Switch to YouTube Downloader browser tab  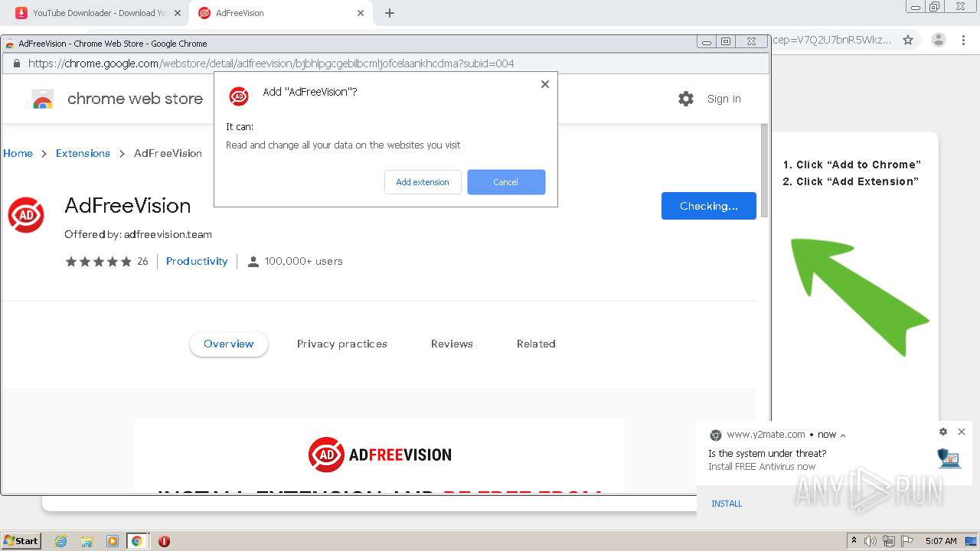point(100,13)
